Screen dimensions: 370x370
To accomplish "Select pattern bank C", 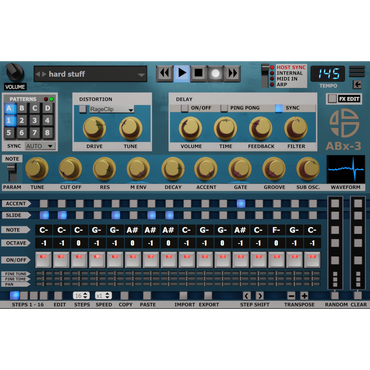I will pos(35,108).
